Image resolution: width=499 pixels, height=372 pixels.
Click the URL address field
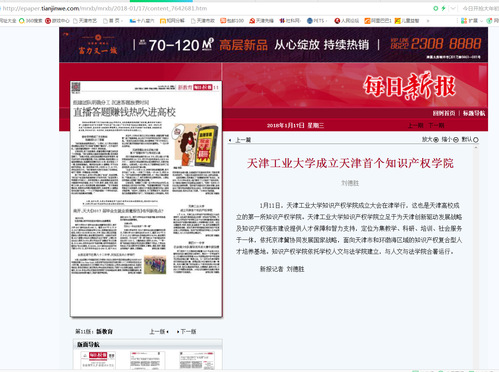tap(213, 8)
